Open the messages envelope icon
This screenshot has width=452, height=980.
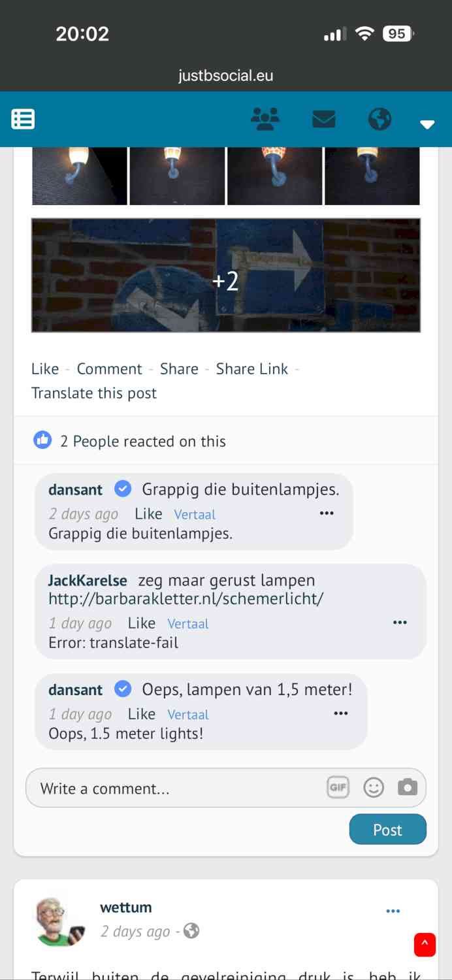(x=324, y=119)
